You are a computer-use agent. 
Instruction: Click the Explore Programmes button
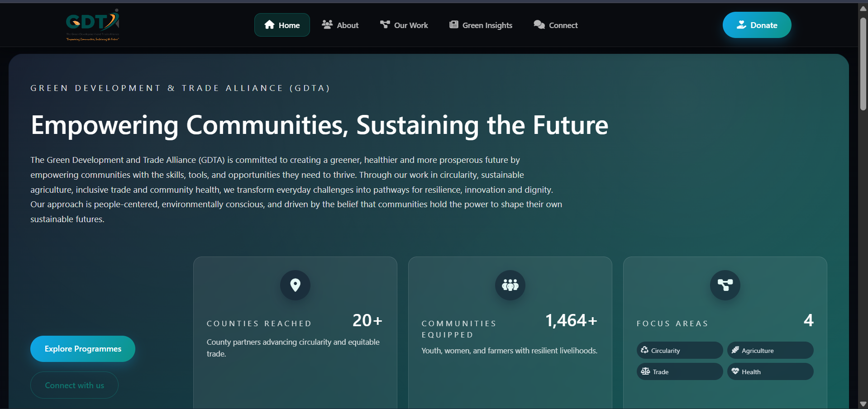click(82, 348)
